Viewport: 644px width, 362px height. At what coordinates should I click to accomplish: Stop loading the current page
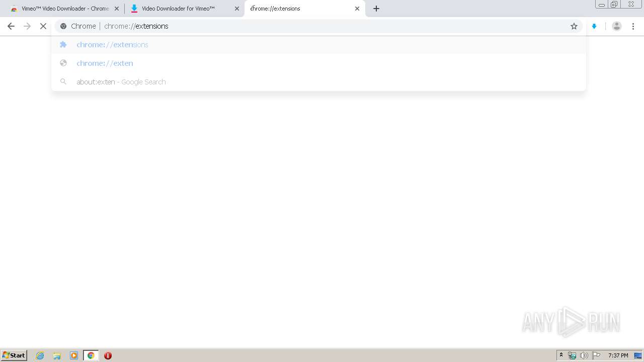[43, 26]
